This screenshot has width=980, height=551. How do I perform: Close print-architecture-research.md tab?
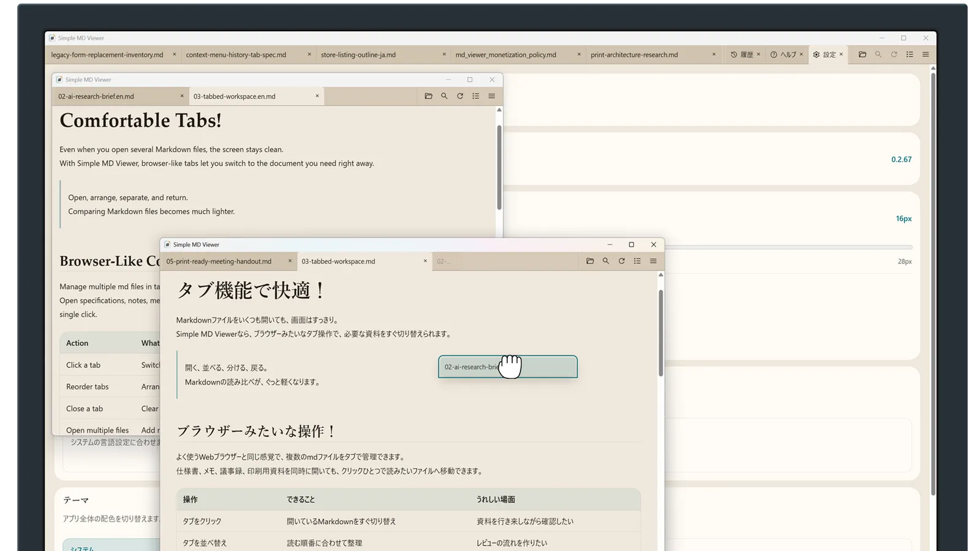(714, 54)
